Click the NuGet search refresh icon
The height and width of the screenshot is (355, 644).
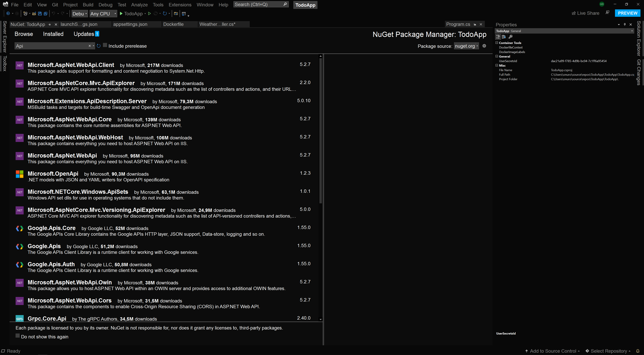tap(98, 46)
